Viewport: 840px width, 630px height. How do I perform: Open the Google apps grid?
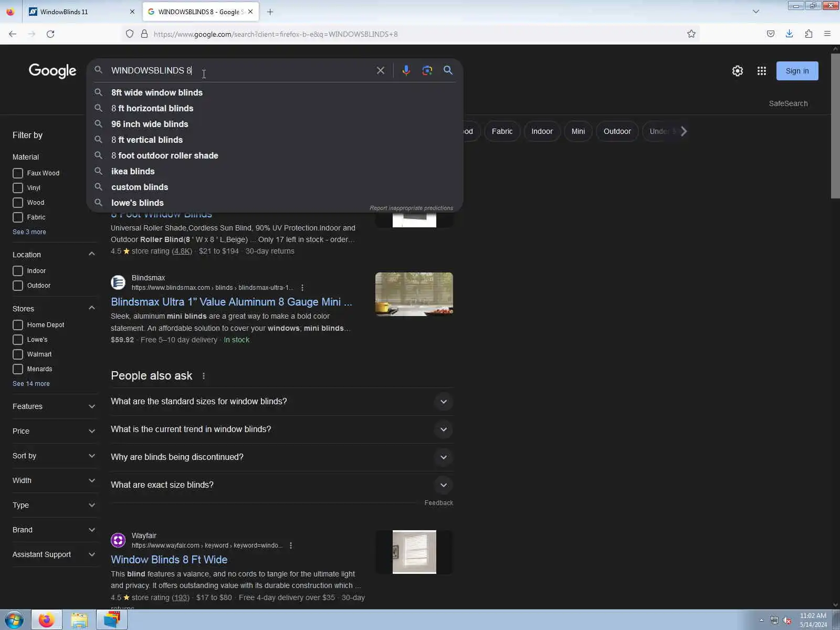(x=762, y=71)
